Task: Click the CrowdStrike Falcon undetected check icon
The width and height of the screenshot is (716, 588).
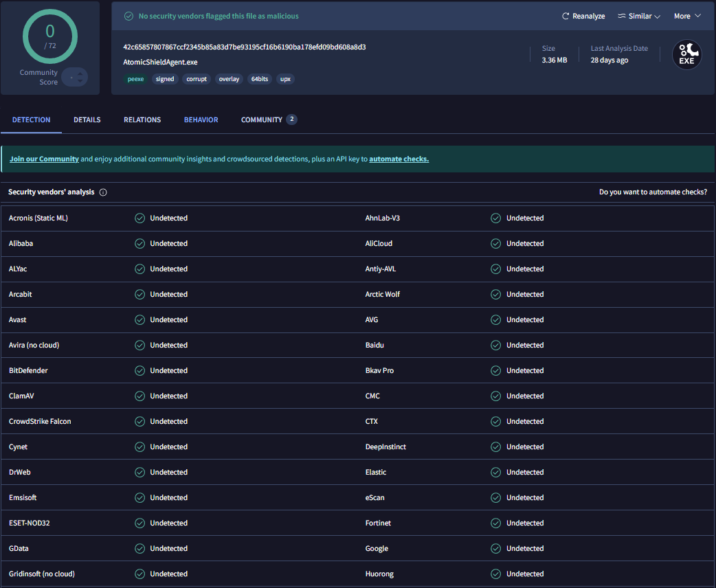Action: point(139,421)
